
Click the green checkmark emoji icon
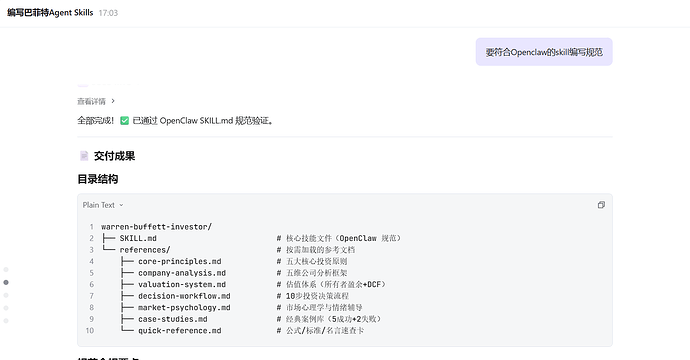point(125,121)
